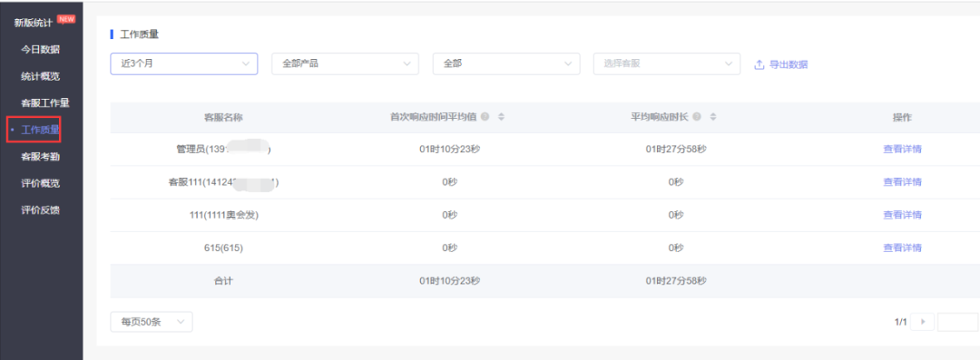980x360 pixels.
Task: Change the 每页50条 page size selector
Action: click(152, 322)
